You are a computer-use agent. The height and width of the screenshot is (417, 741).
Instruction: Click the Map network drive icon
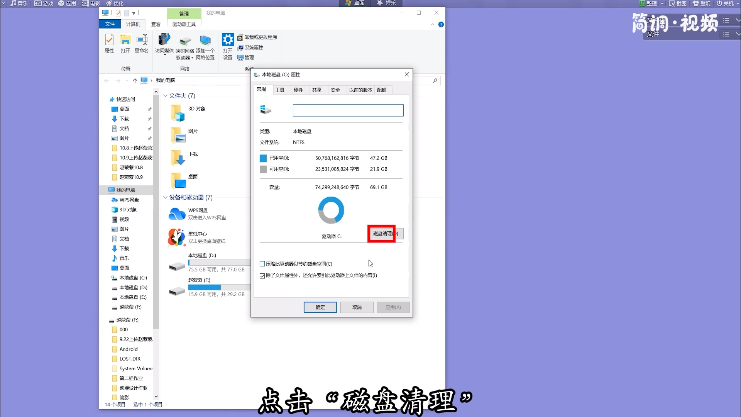coord(185,41)
